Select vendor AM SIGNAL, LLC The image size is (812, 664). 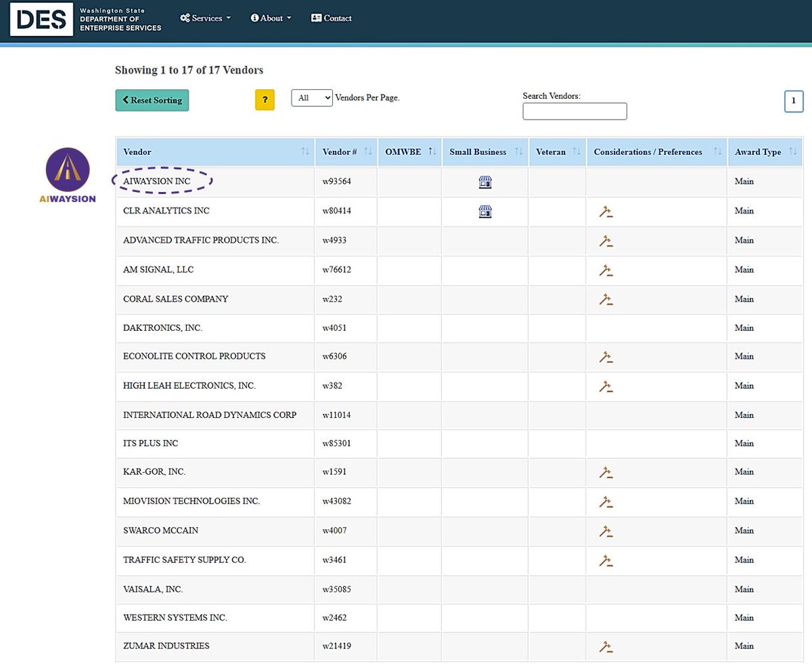tap(158, 269)
